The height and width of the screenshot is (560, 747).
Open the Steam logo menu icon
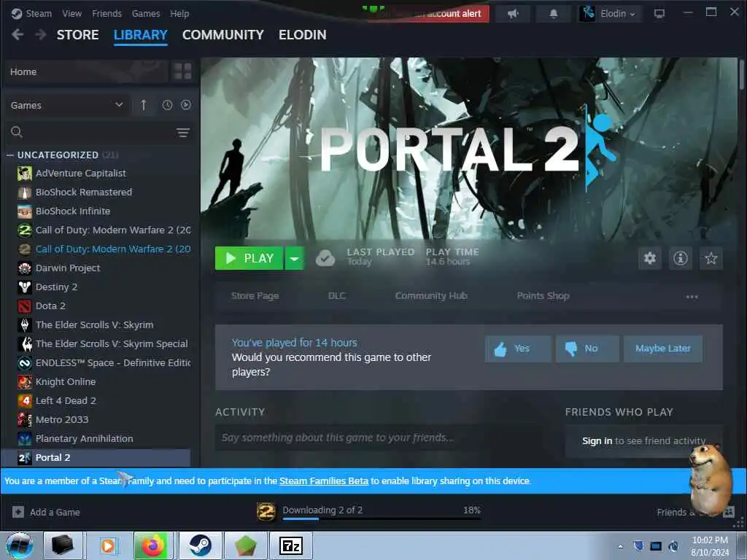17,13
